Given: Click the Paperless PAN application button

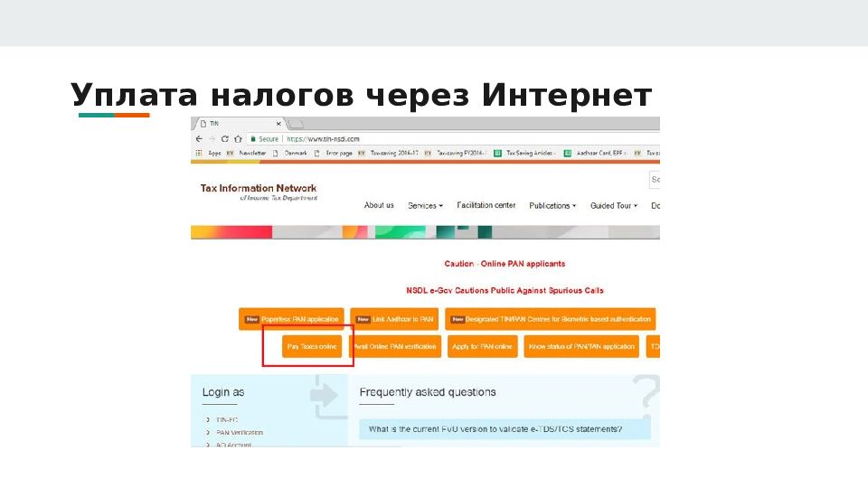Looking at the screenshot, I should click(291, 319).
